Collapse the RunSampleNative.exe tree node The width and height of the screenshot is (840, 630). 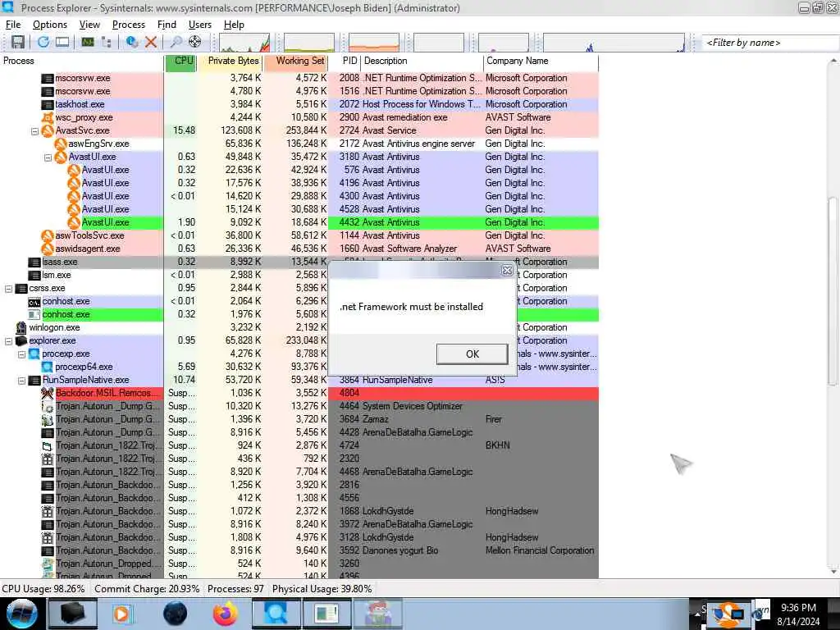(21, 381)
